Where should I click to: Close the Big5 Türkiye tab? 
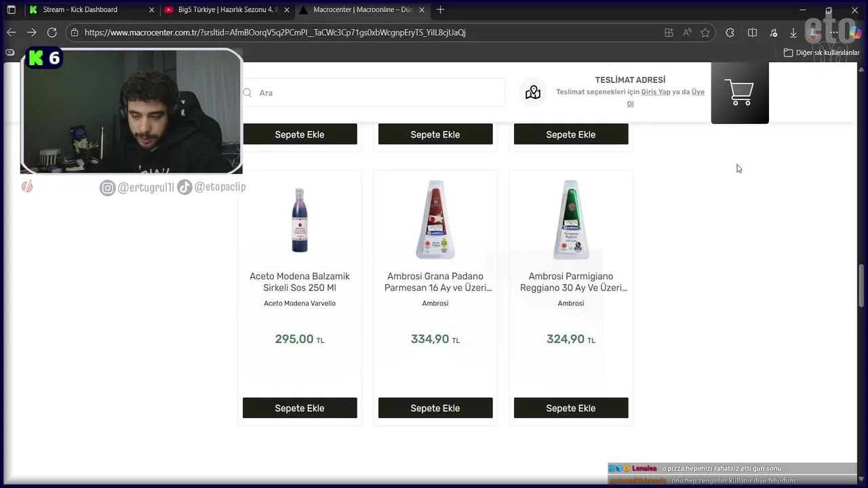[287, 9]
